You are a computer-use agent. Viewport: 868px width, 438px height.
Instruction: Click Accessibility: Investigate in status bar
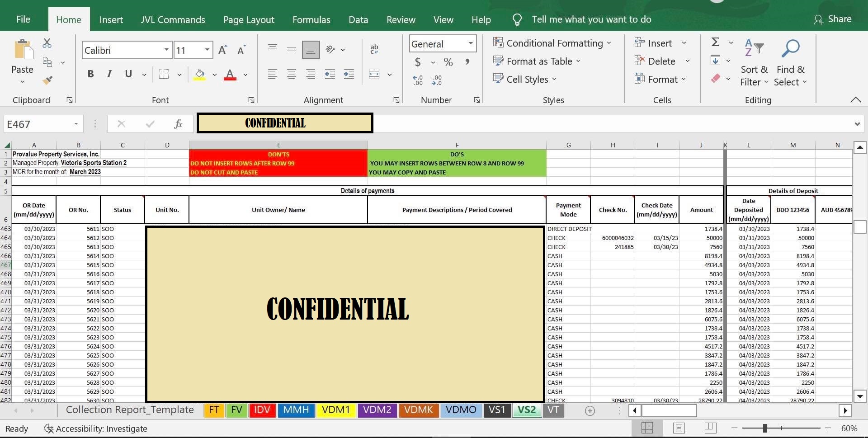click(95, 429)
